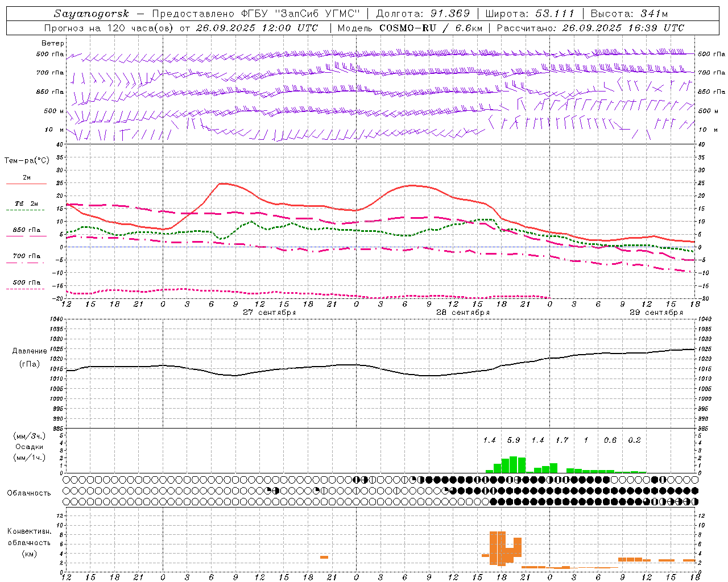Click the 'Td 2м' dew point legend entry
This screenshot has height=582, width=728.
26,203
